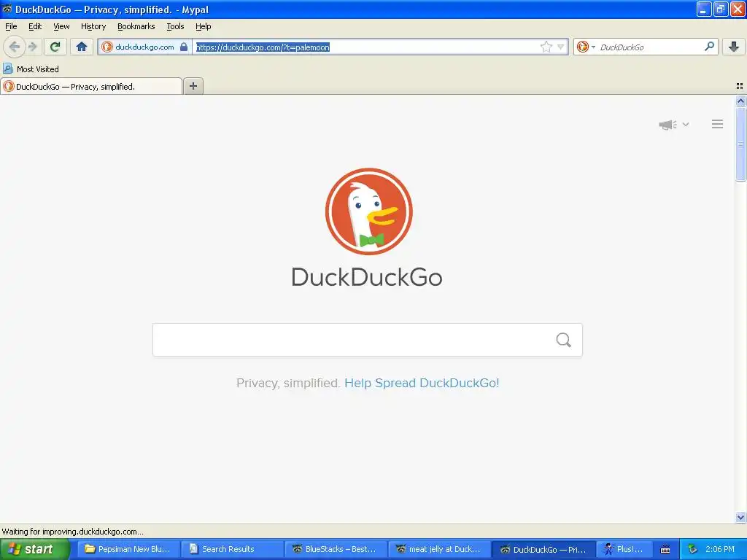Click the DuckDuckGo — Pri... taskbar button
Image resolution: width=747 pixels, height=560 pixels.
click(x=543, y=550)
